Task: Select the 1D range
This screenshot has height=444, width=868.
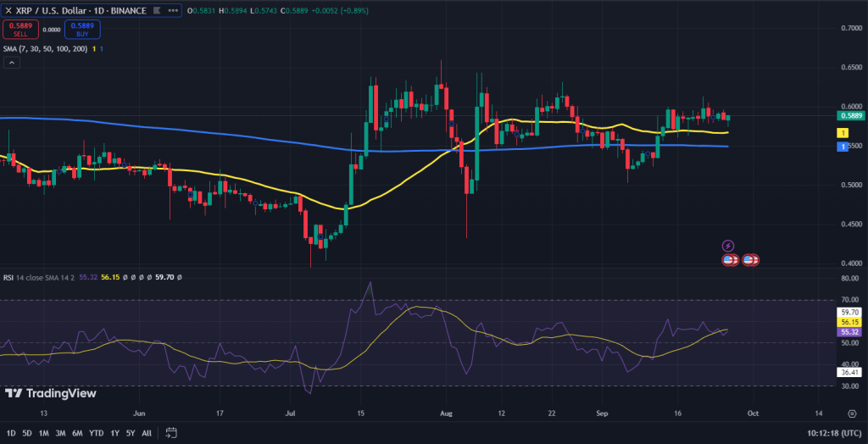Action: [x=11, y=432]
